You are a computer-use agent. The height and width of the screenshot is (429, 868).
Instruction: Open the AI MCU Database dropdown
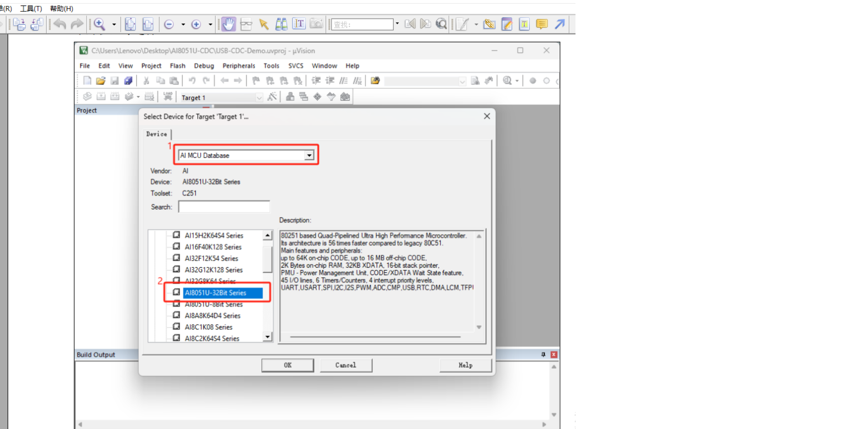tap(309, 155)
